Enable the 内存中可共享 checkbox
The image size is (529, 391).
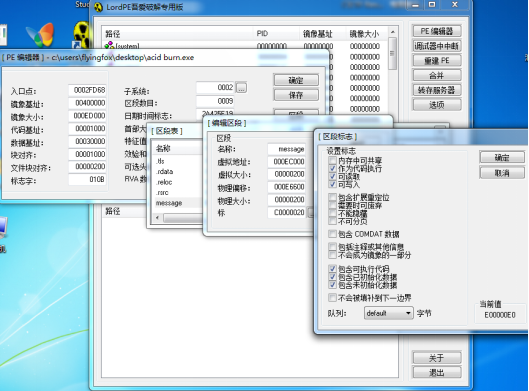tap(332, 160)
